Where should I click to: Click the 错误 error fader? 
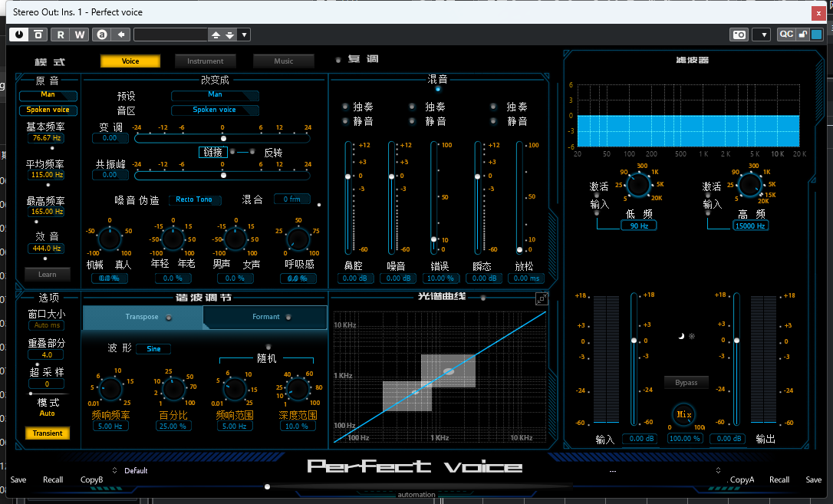(434, 197)
